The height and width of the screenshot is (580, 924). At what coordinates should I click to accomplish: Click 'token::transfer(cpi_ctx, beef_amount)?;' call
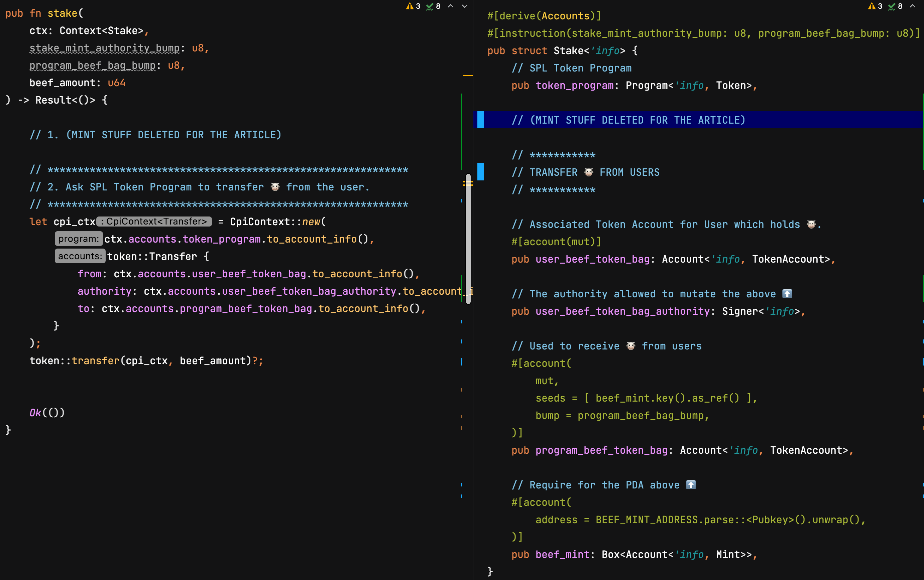(x=146, y=360)
